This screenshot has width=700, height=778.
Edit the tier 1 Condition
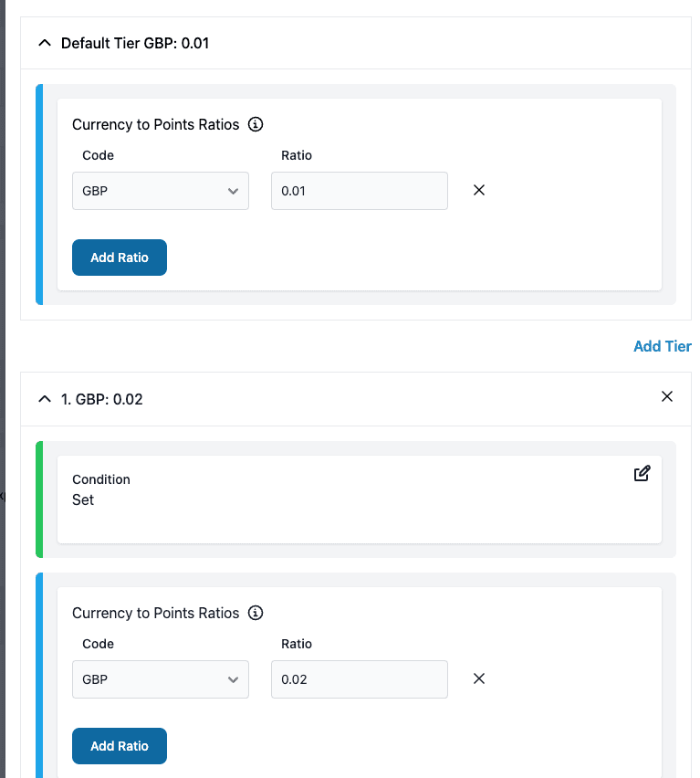(642, 473)
